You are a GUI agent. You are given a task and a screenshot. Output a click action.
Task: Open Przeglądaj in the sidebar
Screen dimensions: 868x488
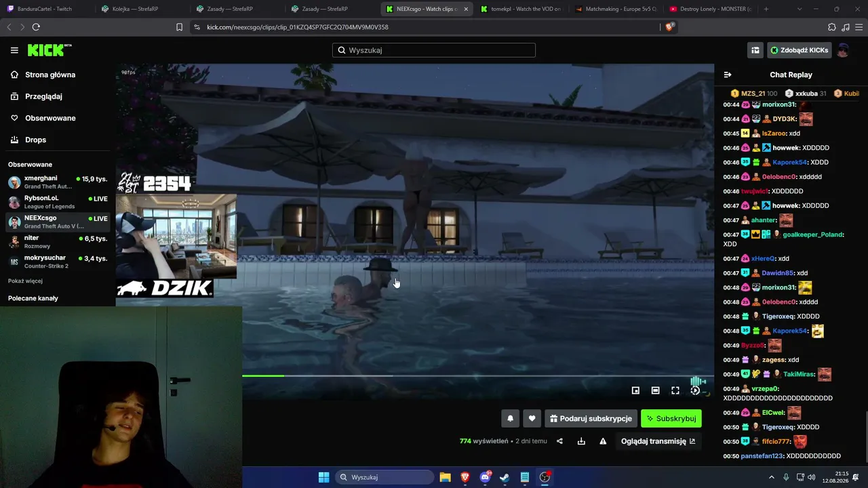[43, 96]
